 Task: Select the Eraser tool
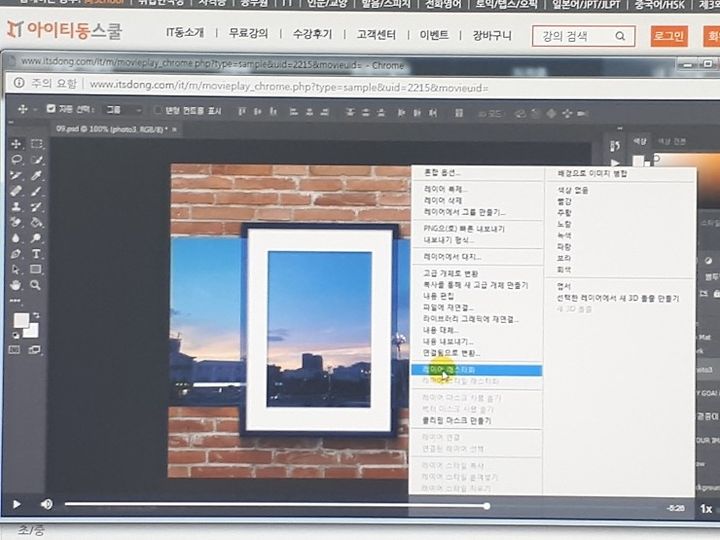pyautogui.click(x=16, y=222)
